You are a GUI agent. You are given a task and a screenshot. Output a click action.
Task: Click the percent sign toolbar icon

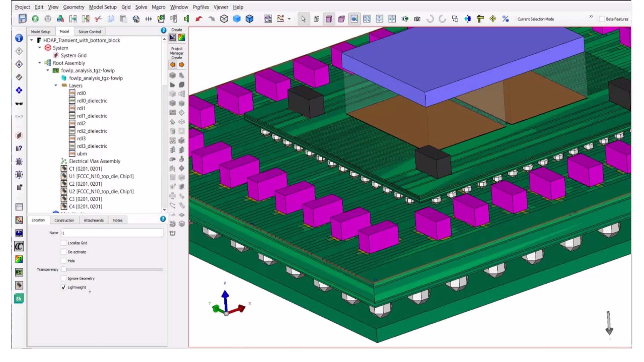[505, 19]
